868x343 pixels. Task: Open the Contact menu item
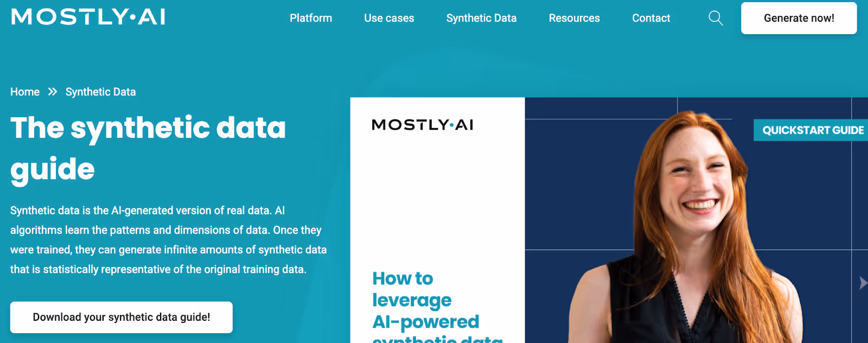[651, 18]
